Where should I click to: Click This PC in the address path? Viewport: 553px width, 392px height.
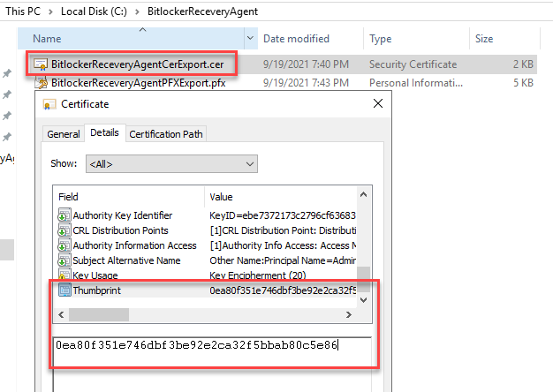pyautogui.click(x=20, y=12)
